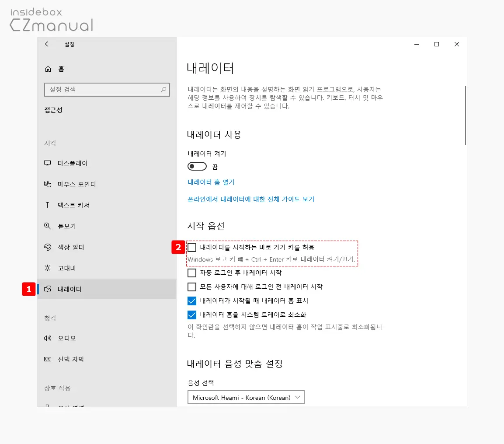Viewport: 504px width, 444px height.
Task: Close the 설정 window
Action: [457, 44]
